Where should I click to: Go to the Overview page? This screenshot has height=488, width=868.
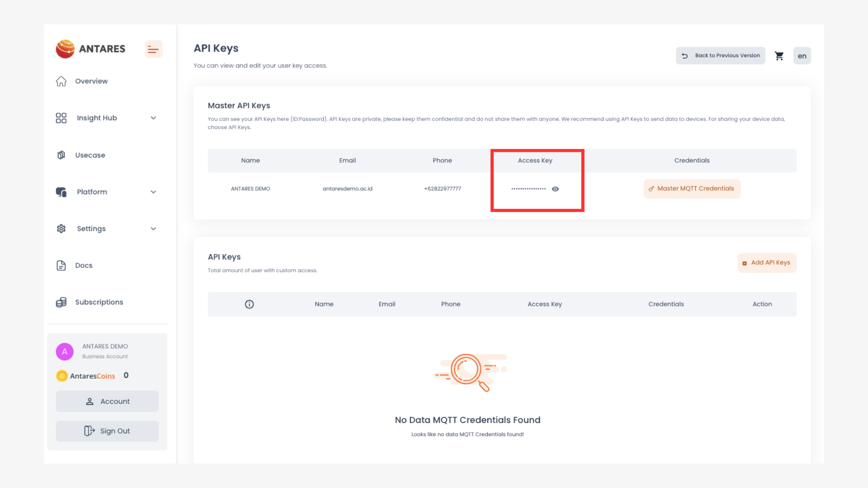(x=91, y=81)
